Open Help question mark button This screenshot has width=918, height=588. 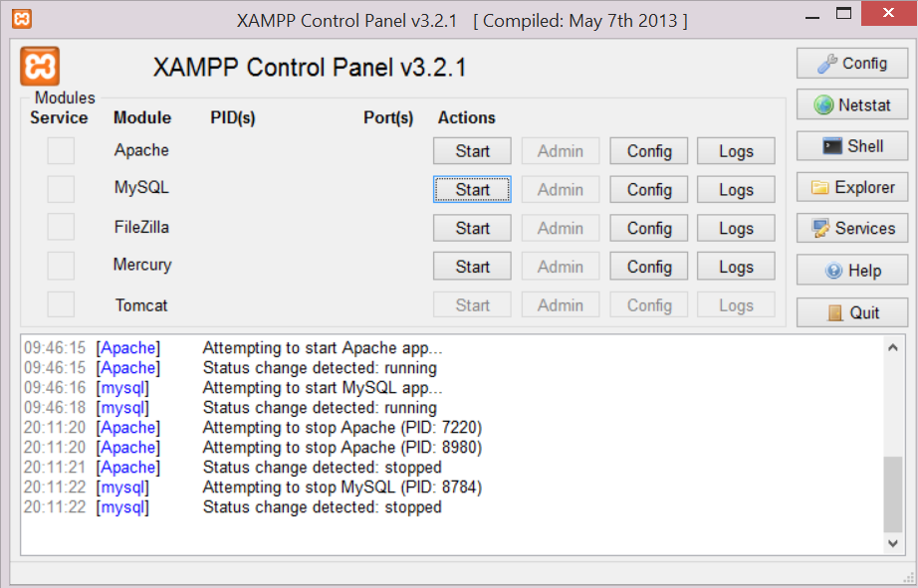[x=852, y=271]
